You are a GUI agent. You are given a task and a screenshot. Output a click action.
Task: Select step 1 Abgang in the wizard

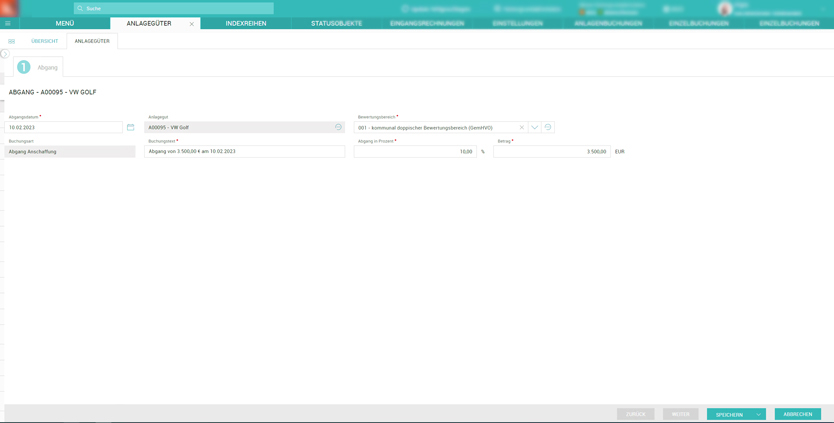(37, 67)
